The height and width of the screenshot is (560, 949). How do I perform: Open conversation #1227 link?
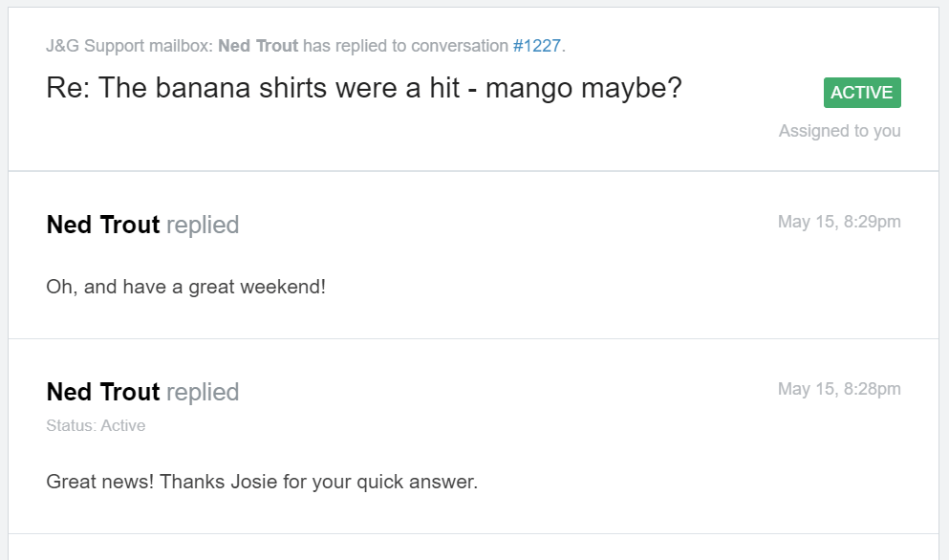click(536, 46)
